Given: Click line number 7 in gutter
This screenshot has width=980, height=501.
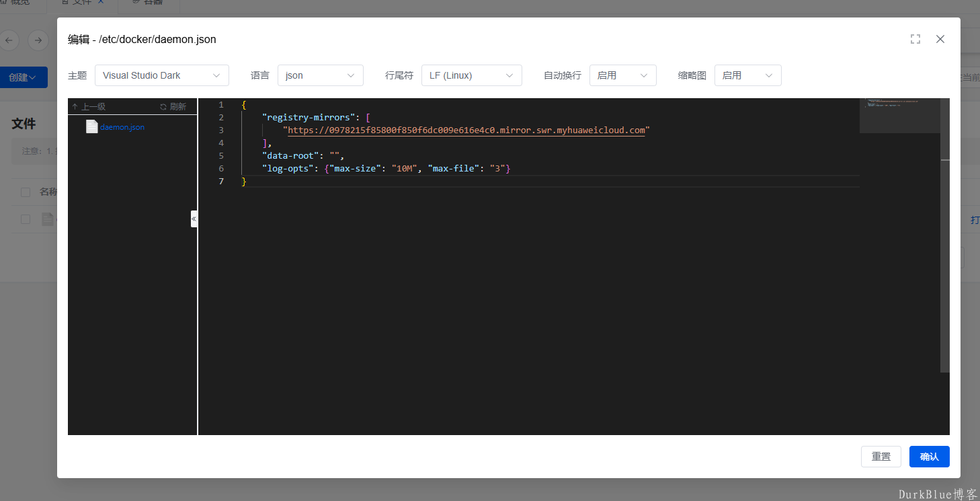Looking at the screenshot, I should pyautogui.click(x=221, y=182).
